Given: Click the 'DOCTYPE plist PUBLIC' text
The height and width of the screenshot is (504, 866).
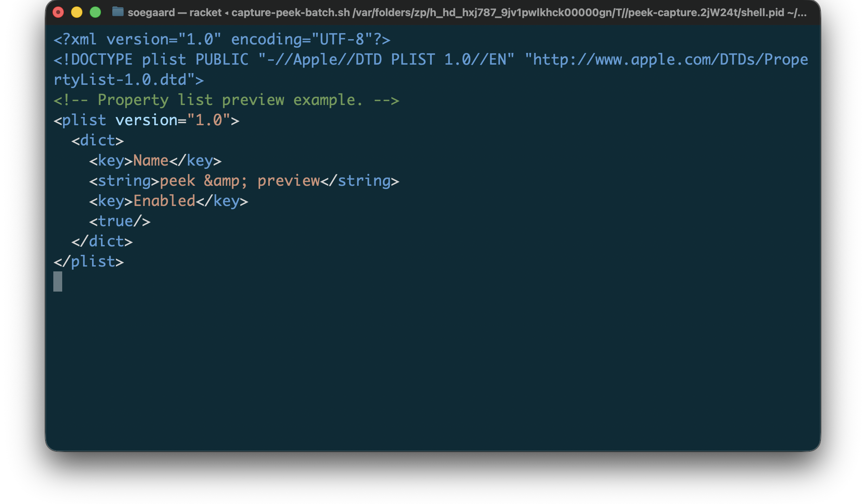Looking at the screenshot, I should [159, 60].
